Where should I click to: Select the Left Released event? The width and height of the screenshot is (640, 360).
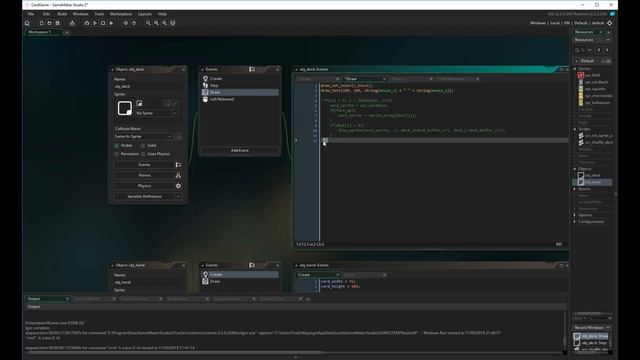[x=240, y=99]
